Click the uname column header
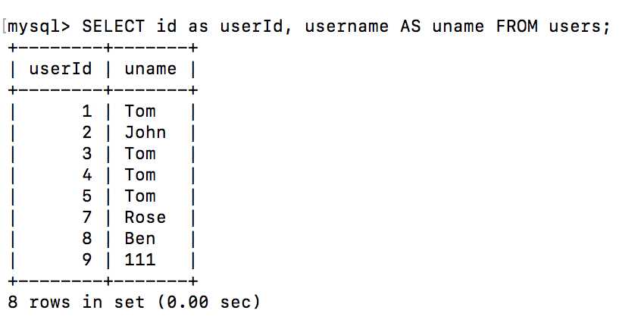 [x=150, y=69]
